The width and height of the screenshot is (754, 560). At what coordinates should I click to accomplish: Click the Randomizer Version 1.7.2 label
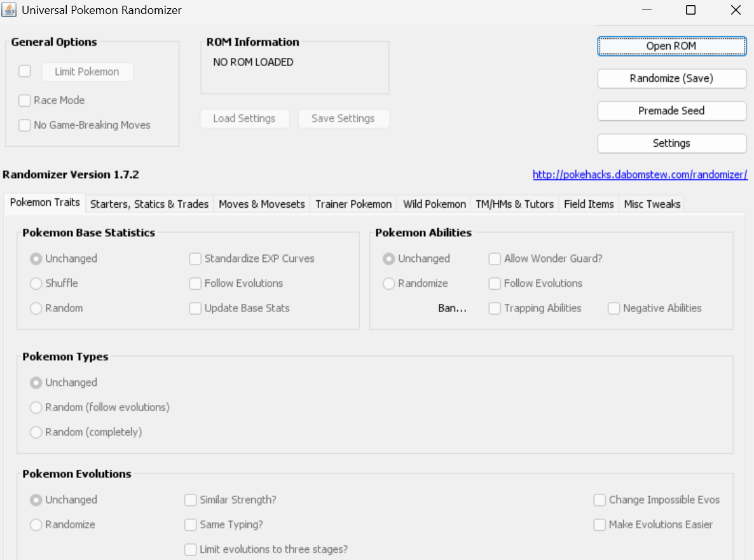[71, 175]
